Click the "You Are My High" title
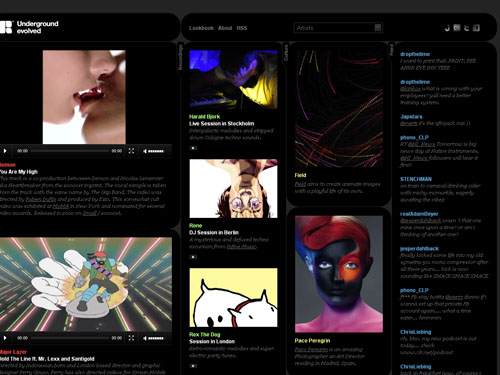Viewport: 500px width, 375px height. coord(19,172)
